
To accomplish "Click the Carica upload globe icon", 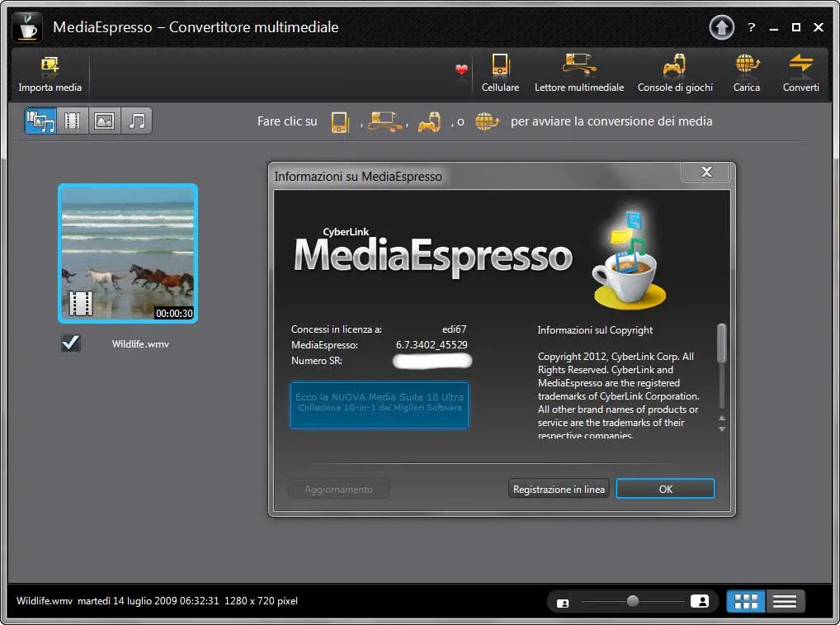I will click(746, 74).
